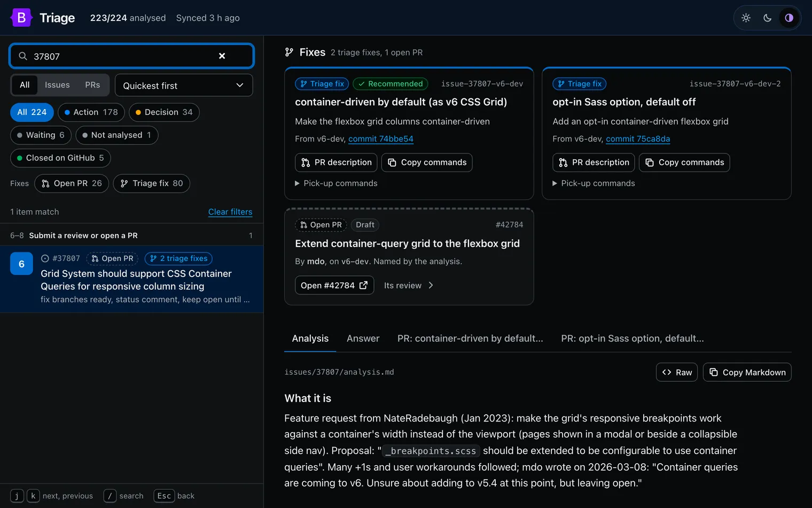Open commit 75ca8da link
The height and width of the screenshot is (508, 812).
pyautogui.click(x=638, y=139)
